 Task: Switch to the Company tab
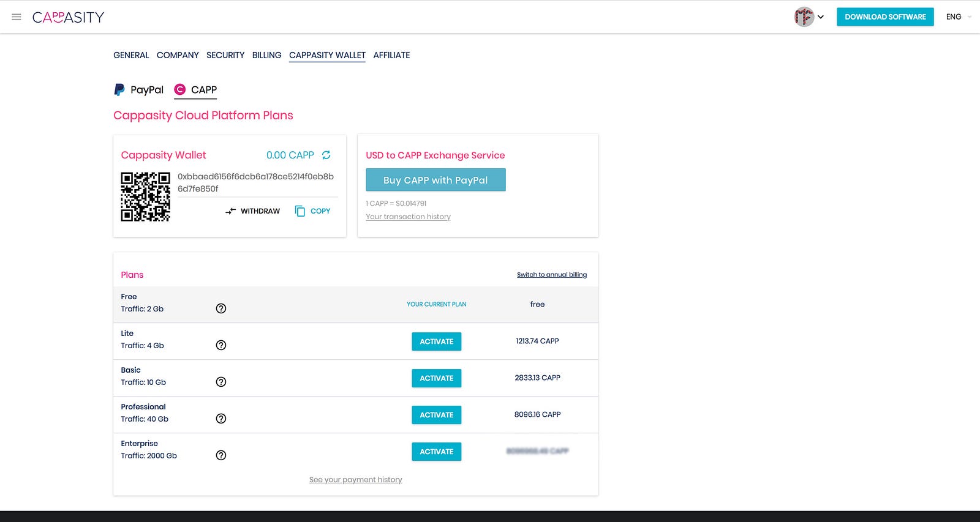coord(178,55)
